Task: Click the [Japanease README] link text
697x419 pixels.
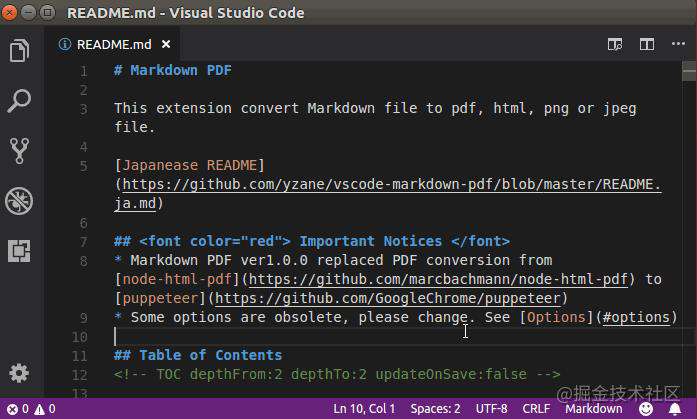Action: coord(189,165)
